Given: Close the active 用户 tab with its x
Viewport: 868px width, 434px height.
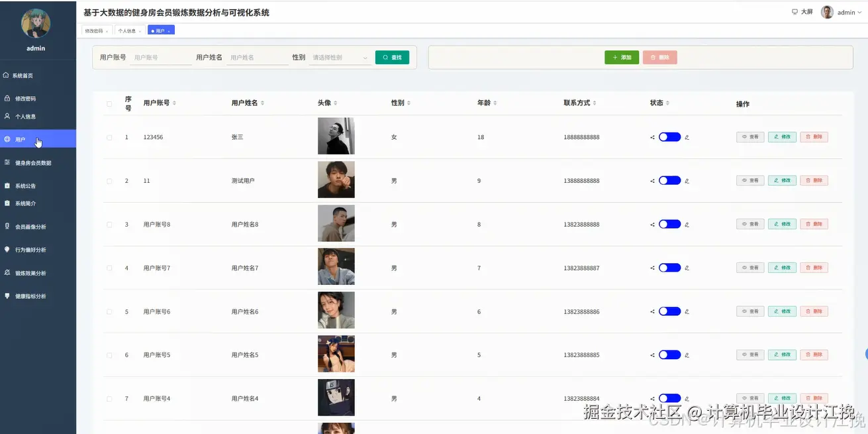Looking at the screenshot, I should point(169,31).
